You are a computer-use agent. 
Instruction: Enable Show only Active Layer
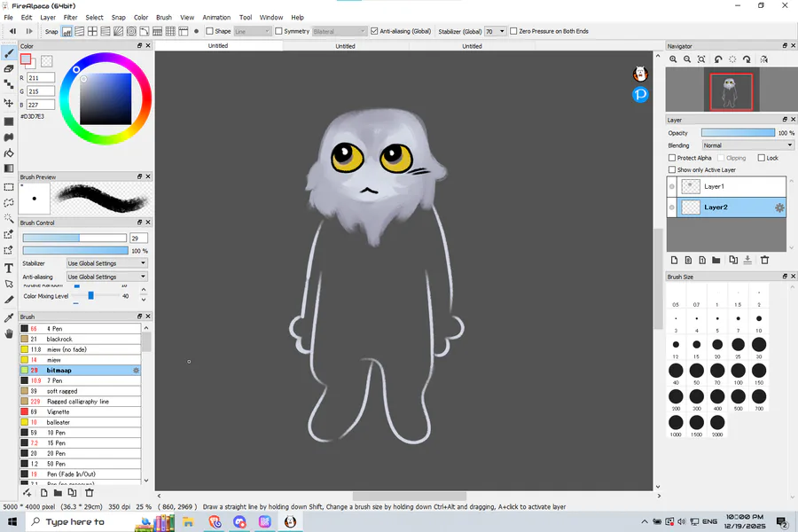[x=672, y=169]
